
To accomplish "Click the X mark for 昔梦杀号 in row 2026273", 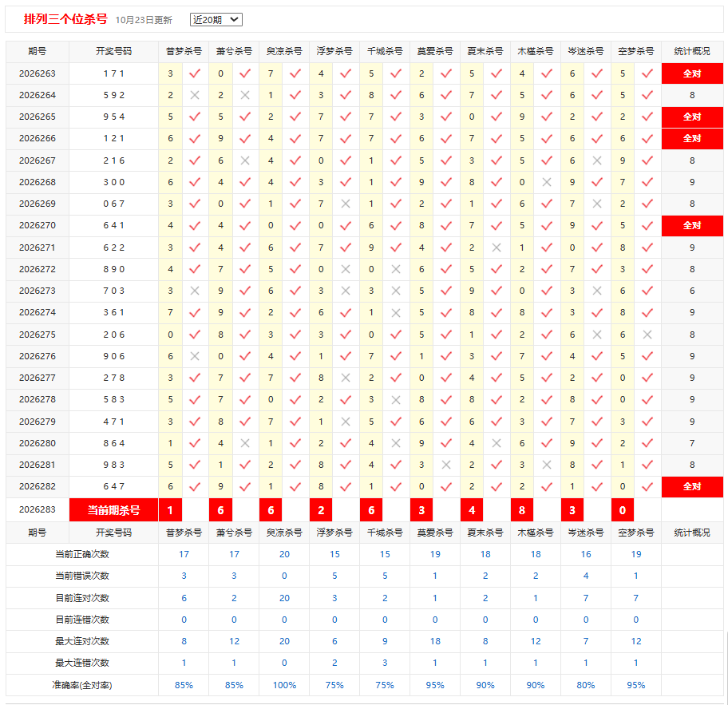I will pos(195,291).
